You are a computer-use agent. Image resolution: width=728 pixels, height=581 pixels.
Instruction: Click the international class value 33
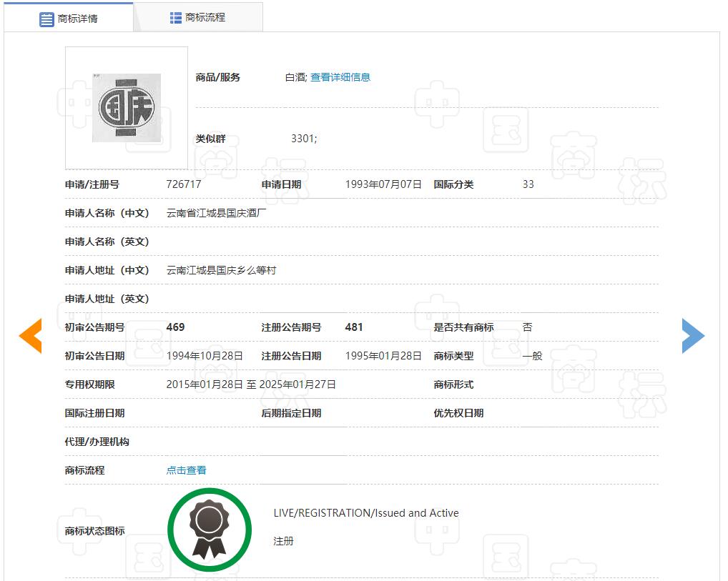point(528,184)
